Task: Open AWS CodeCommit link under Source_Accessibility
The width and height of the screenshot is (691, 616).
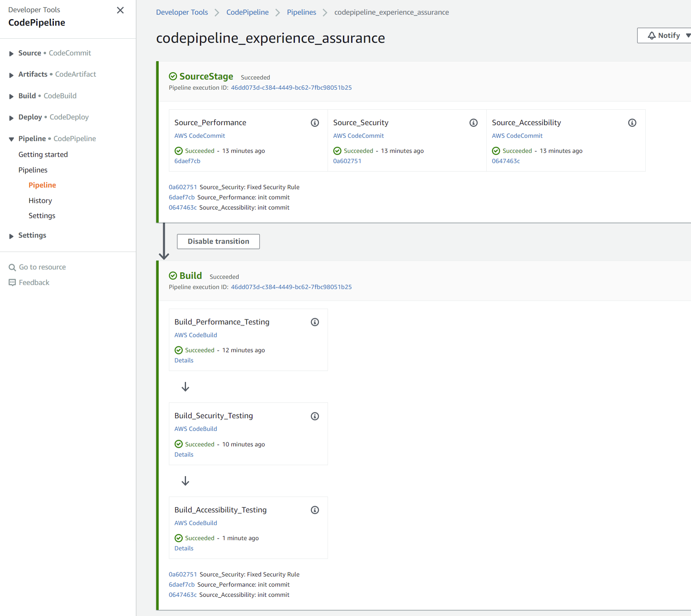Action: [x=517, y=136]
